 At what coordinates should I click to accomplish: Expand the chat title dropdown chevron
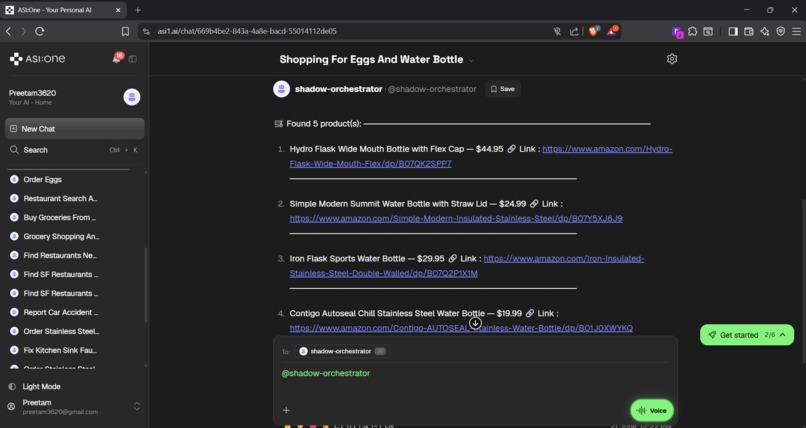pos(471,60)
